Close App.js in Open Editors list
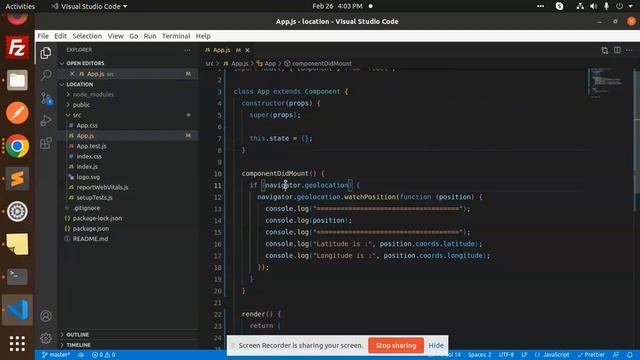 [x=72, y=74]
